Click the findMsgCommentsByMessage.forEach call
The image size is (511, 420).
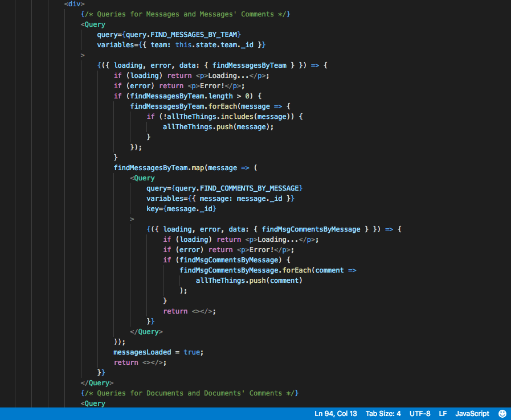247,270
